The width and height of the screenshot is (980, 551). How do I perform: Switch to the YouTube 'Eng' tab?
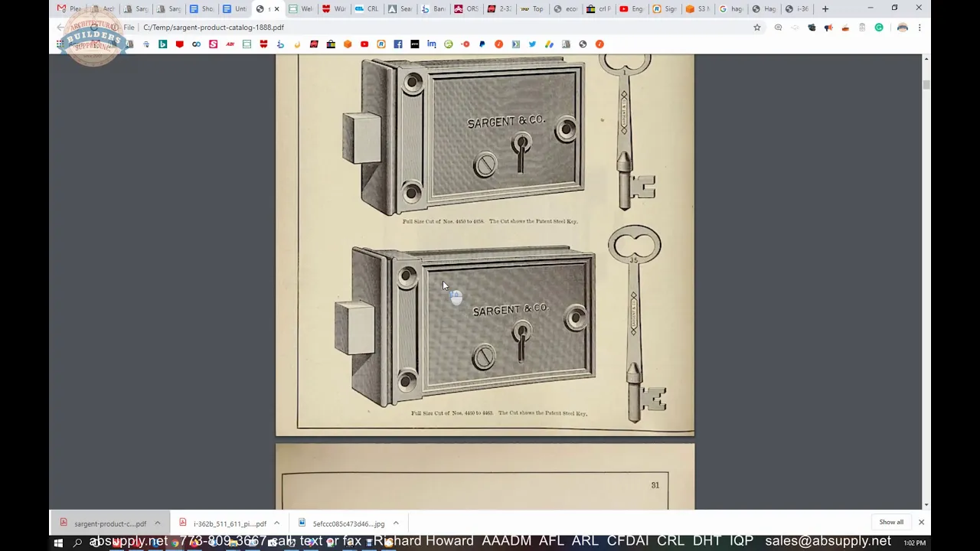631,9
